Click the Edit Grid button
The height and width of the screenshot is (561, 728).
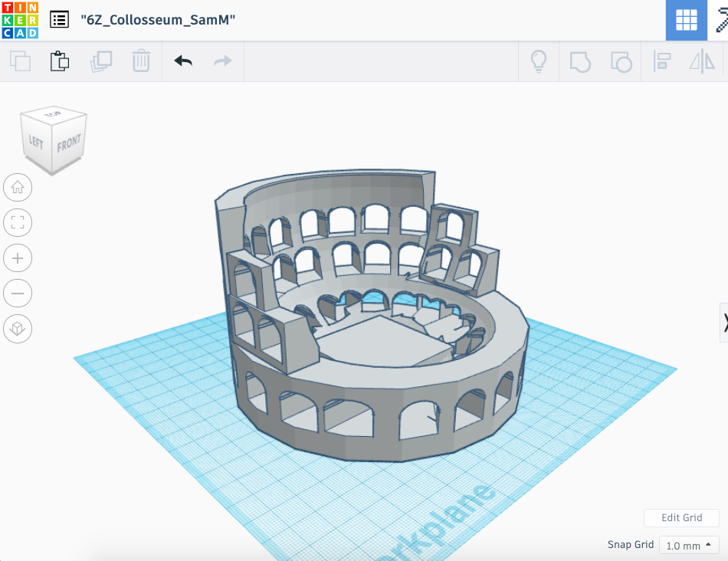point(681,517)
